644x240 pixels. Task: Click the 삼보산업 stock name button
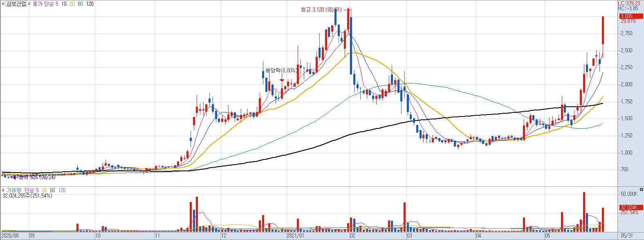(16, 4)
